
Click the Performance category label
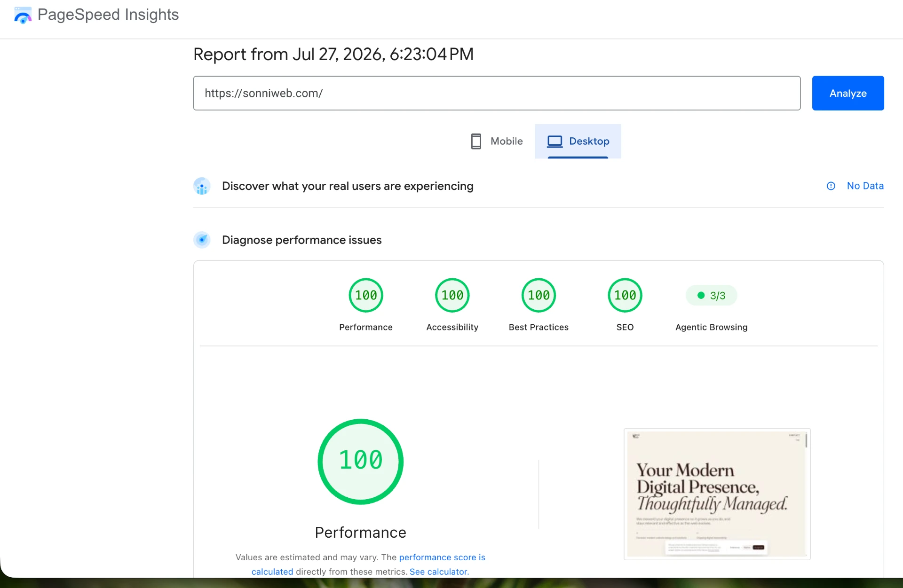[366, 327]
